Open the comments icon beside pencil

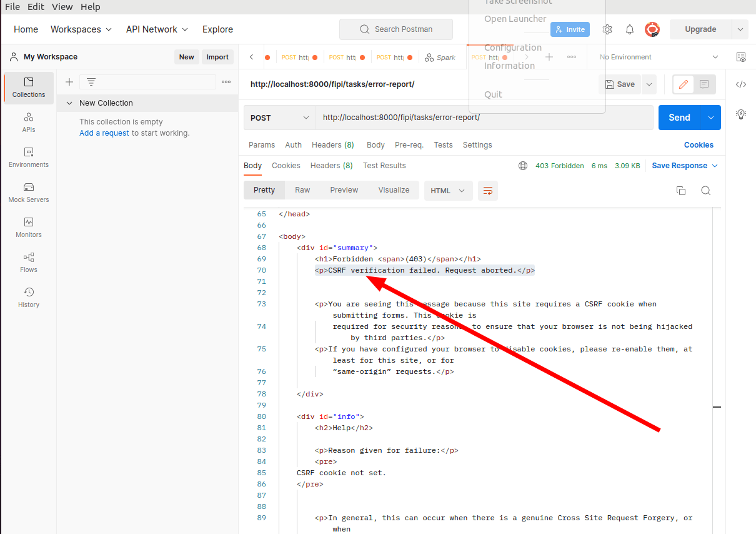[704, 84]
